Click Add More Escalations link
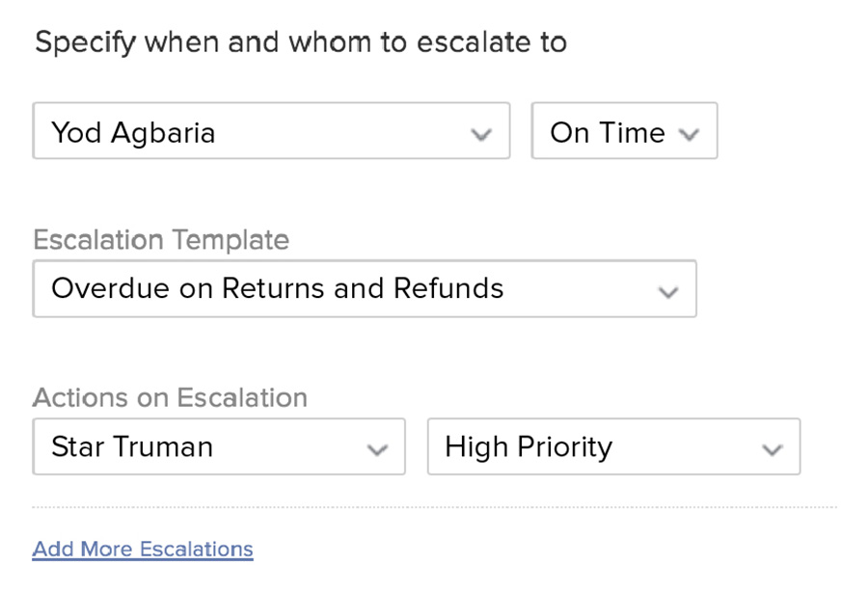Viewport: 868px width, 592px height. coord(143,550)
